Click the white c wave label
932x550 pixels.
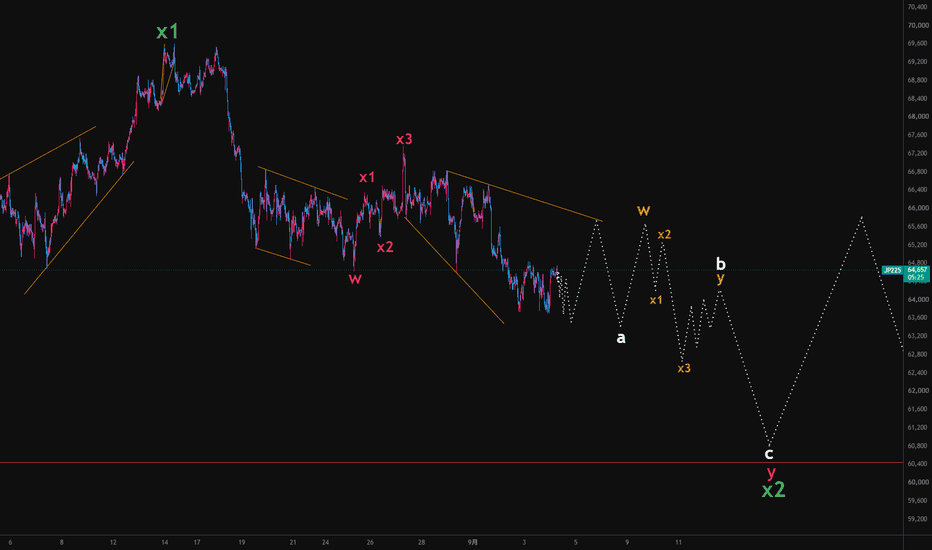(x=769, y=454)
